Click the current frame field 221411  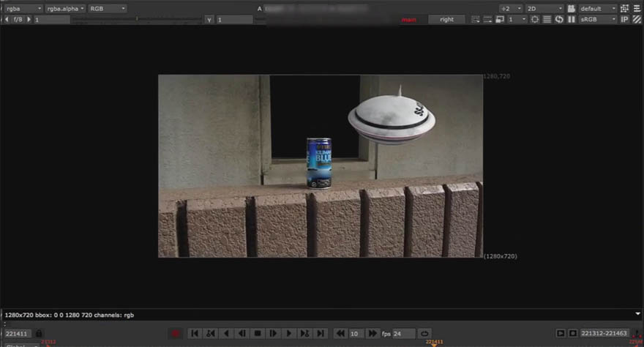point(18,333)
